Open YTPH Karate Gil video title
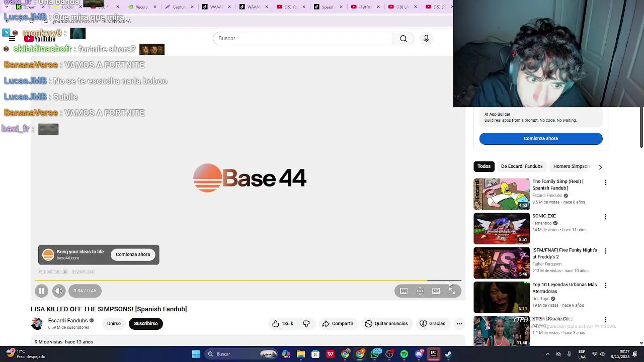The height and width of the screenshot is (362, 644). coord(550,319)
